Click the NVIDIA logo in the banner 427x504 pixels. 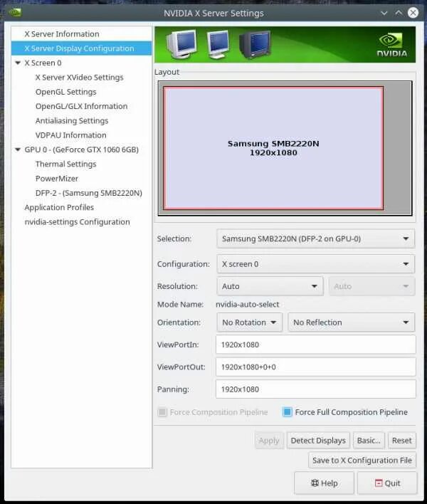(x=391, y=45)
